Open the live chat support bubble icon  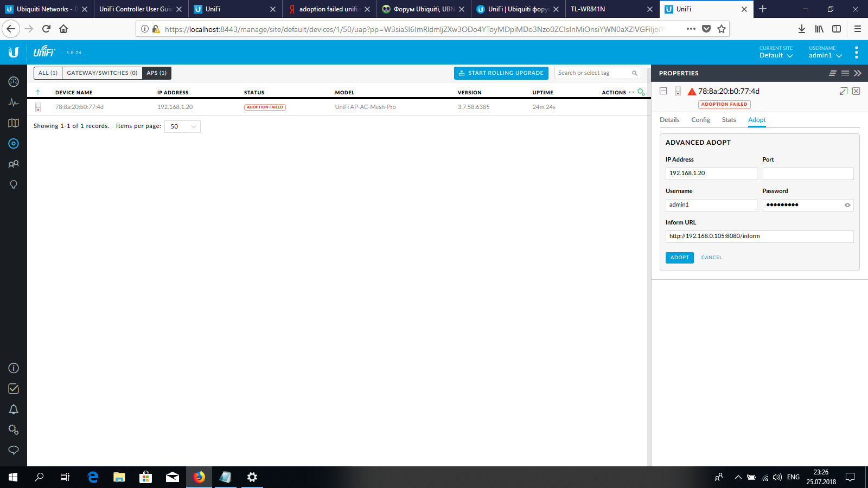point(14,450)
